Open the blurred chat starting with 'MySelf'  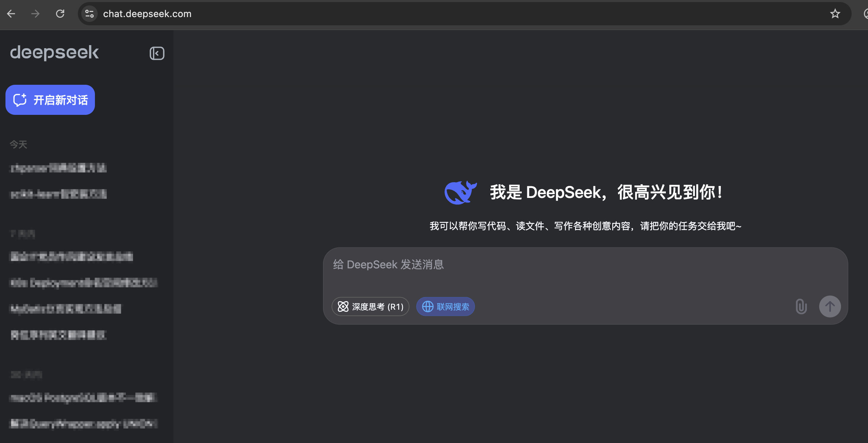[x=66, y=309]
